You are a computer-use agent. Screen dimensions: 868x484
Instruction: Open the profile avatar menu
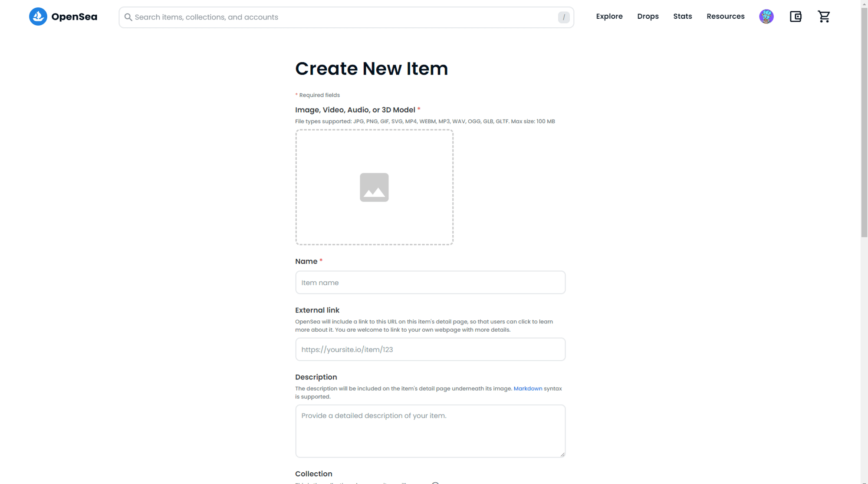pos(766,16)
